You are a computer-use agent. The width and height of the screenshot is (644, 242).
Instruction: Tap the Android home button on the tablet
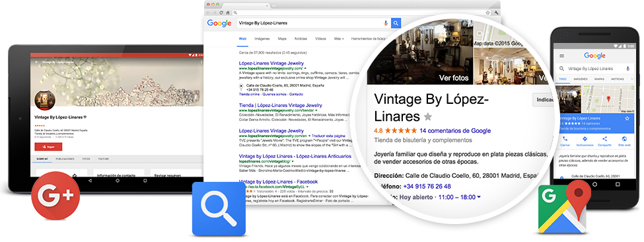pos(117,181)
